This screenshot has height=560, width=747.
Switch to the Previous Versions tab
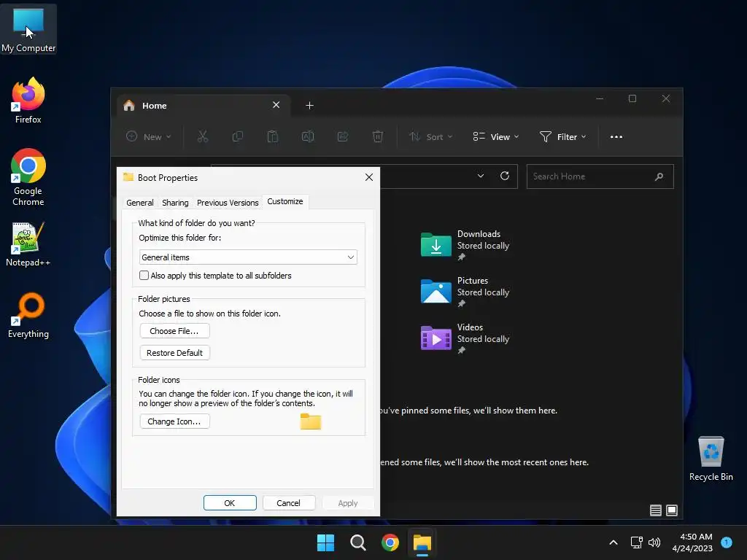[x=228, y=203]
